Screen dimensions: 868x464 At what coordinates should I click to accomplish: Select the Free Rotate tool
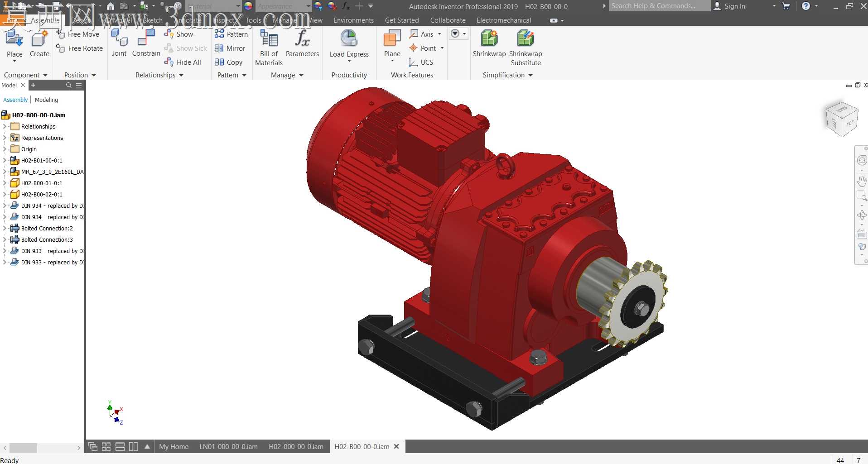(x=80, y=48)
